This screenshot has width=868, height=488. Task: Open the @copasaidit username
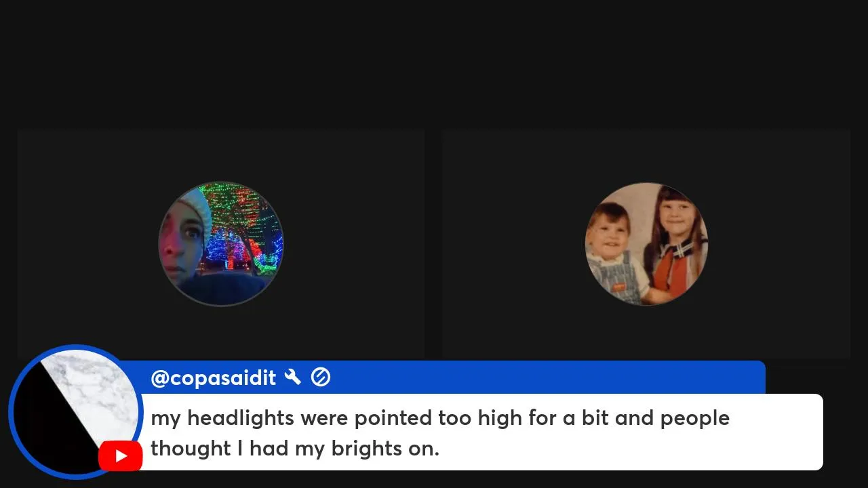(213, 378)
